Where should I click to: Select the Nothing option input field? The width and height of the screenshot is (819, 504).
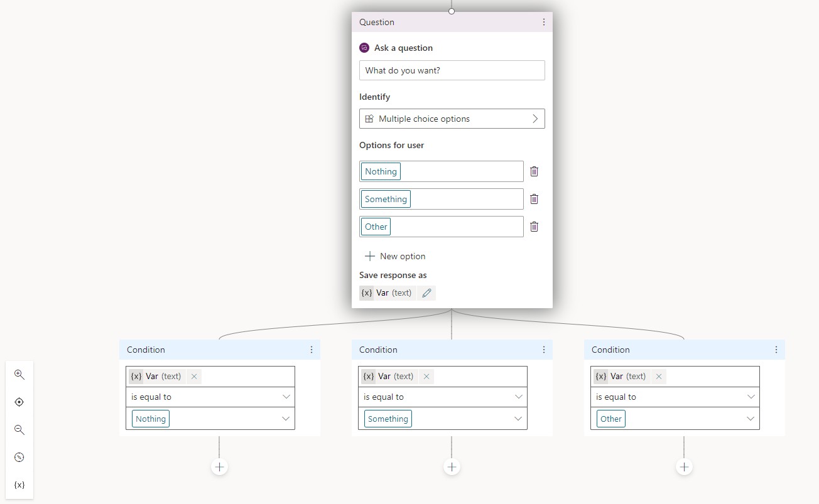[442, 171]
